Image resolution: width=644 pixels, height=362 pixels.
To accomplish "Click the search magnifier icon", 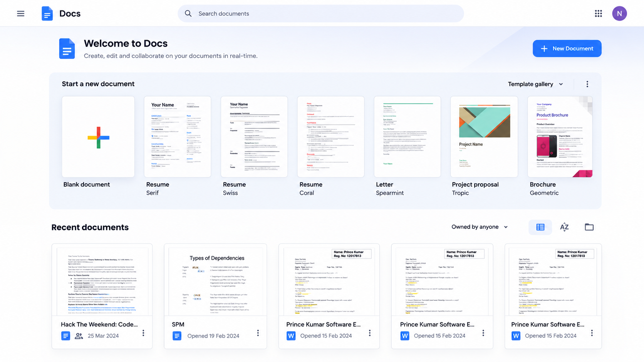I will [188, 13].
